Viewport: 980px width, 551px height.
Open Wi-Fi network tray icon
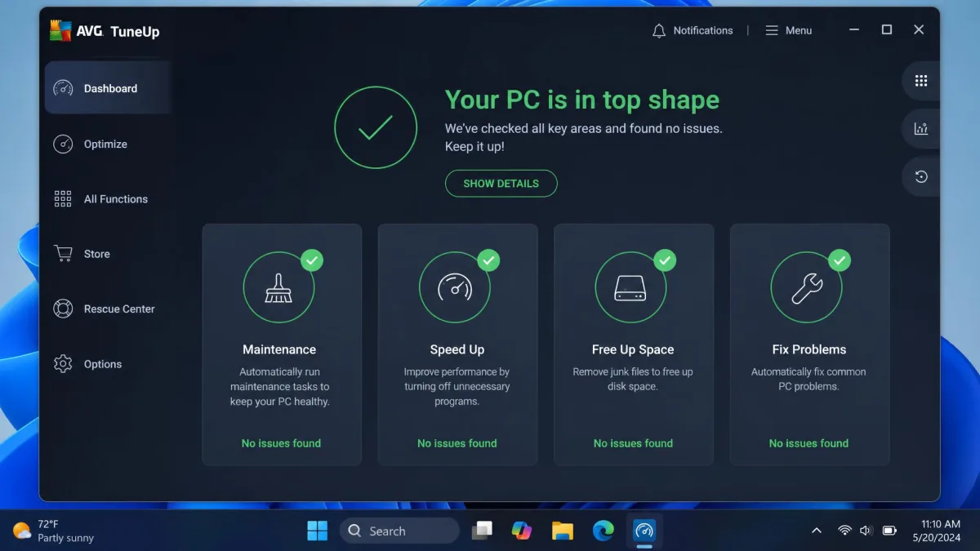[844, 531]
